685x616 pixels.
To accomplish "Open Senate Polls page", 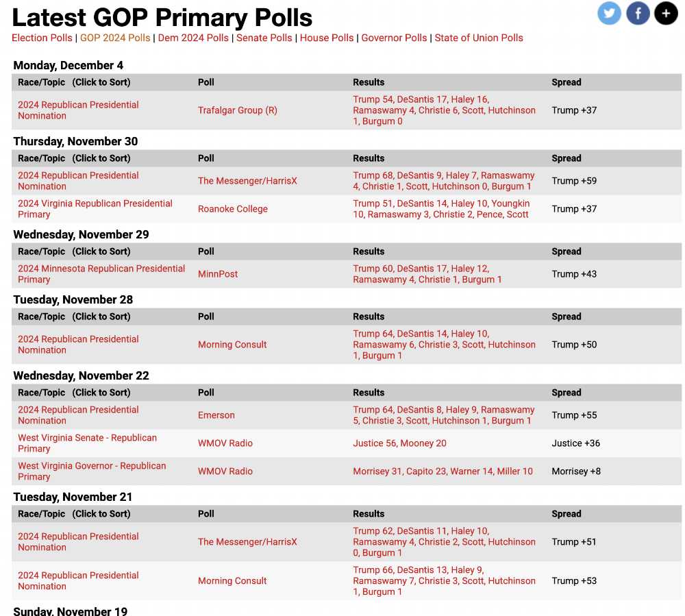I will click(264, 38).
